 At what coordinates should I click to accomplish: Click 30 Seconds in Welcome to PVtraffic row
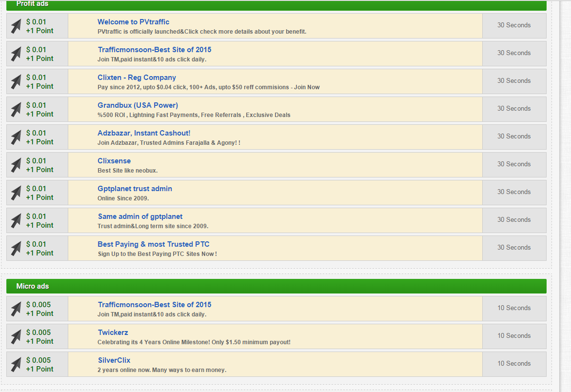pos(514,25)
